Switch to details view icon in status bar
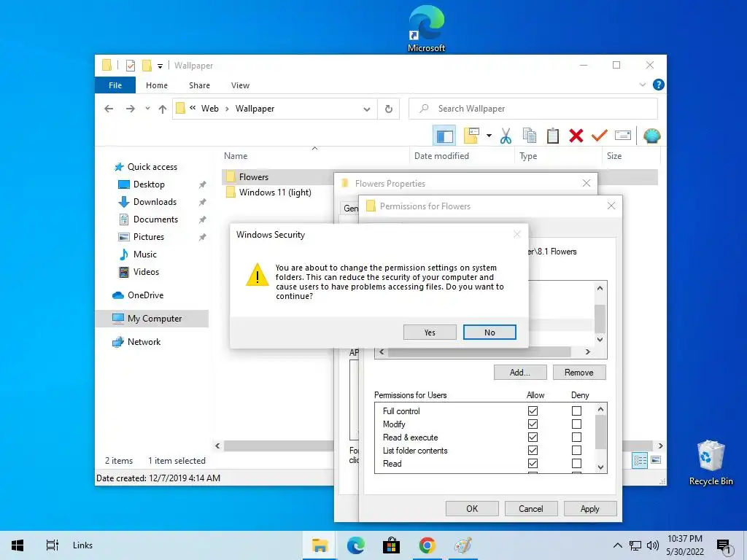This screenshot has height=560, width=747. pos(640,460)
